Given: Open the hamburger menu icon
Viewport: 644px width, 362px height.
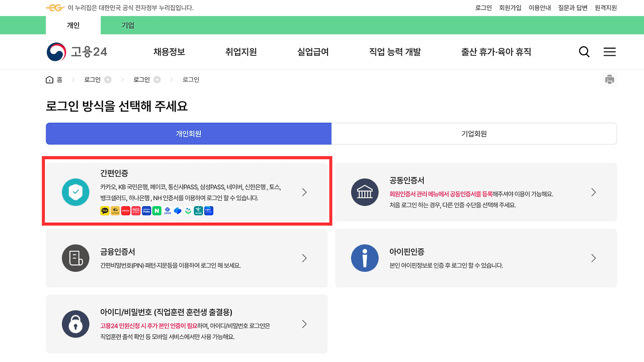Looking at the screenshot, I should [x=609, y=51].
